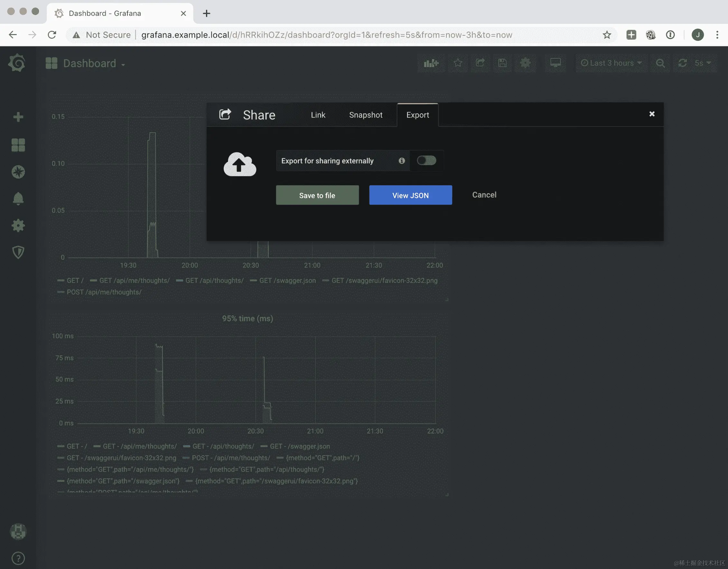Close the Share modal with X
This screenshot has width=728, height=569.
click(652, 114)
